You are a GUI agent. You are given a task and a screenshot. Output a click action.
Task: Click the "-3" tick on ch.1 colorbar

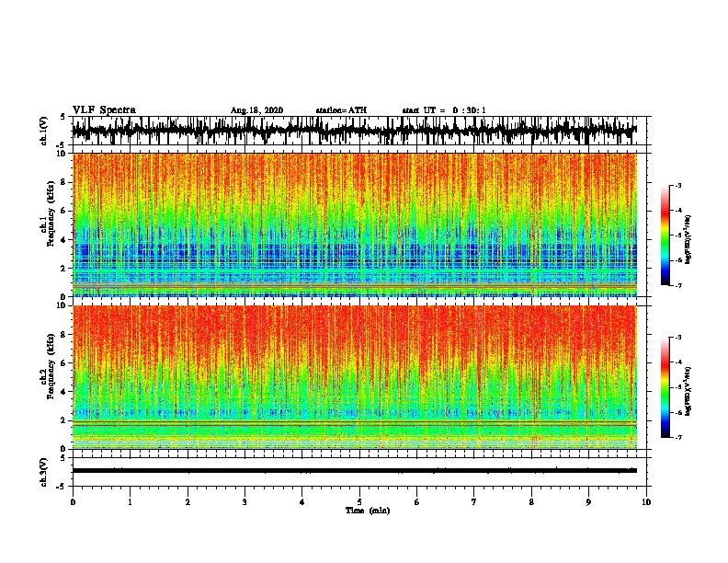678,185
